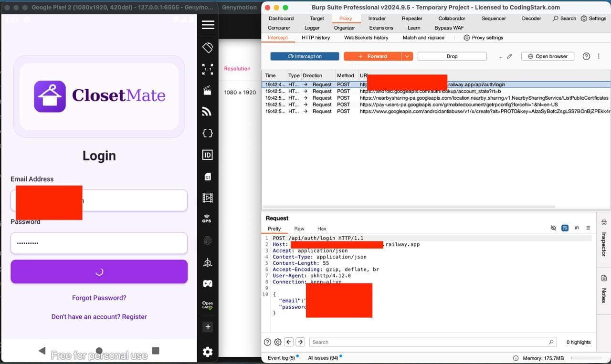Viewport: 611px width, 364px height.
Task: Open the three-dot options menu in Intercept toolbar
Action: [599, 56]
